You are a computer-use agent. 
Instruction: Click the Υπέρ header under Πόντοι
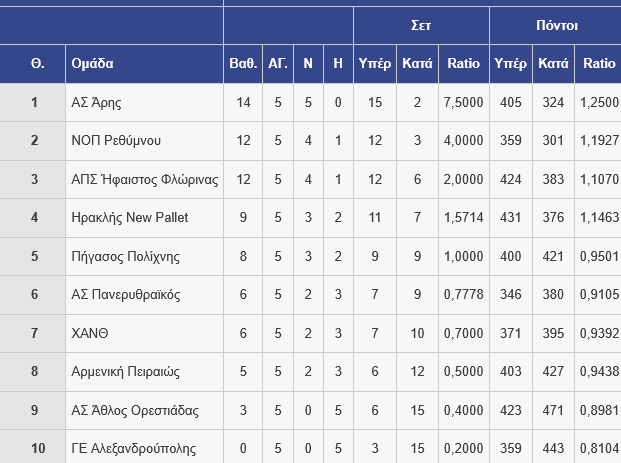tap(510, 63)
